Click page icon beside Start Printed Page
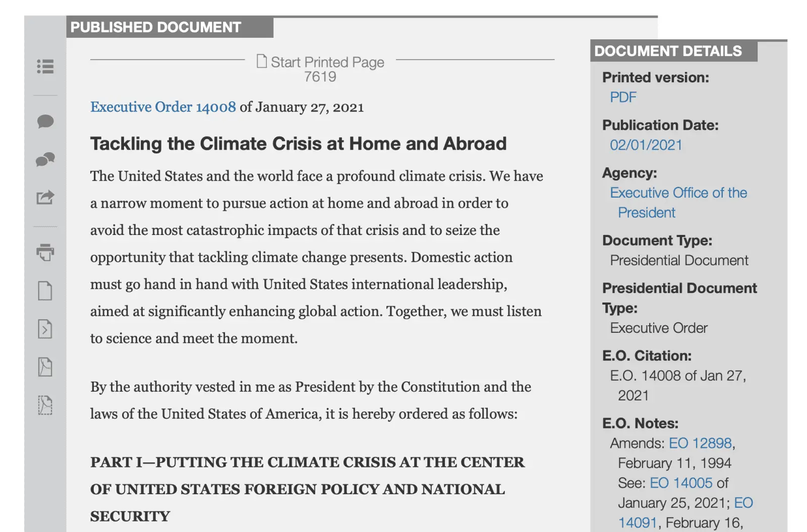Viewport: 807px width, 532px height. (261, 61)
